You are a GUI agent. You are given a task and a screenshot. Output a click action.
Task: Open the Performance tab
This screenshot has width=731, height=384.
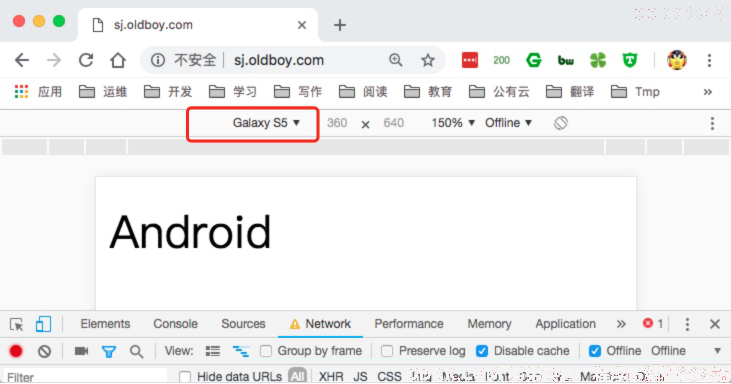(x=409, y=324)
